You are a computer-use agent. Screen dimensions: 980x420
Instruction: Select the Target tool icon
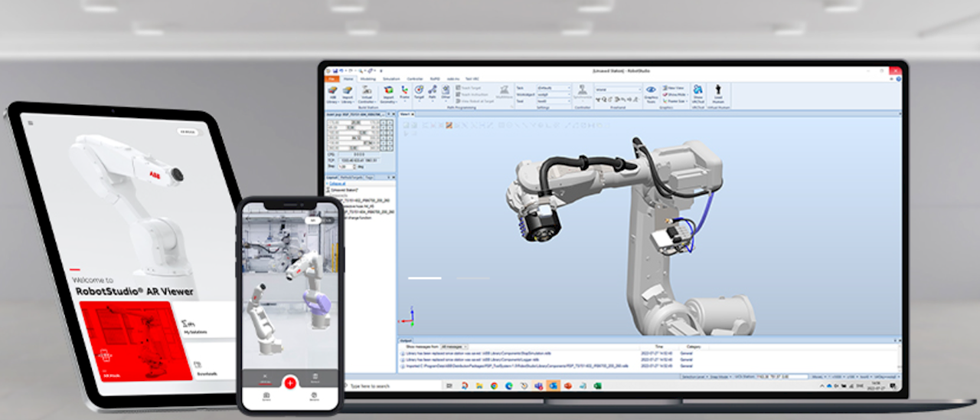[x=419, y=92]
